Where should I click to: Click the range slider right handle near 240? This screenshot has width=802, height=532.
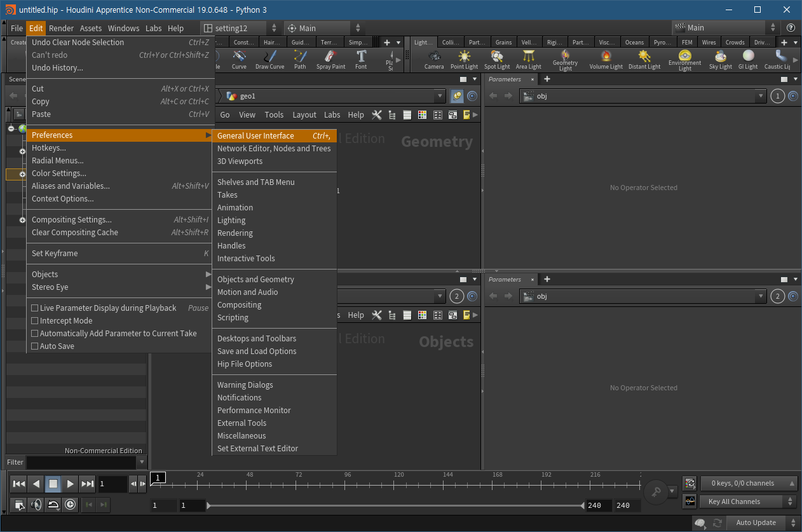[x=581, y=505]
